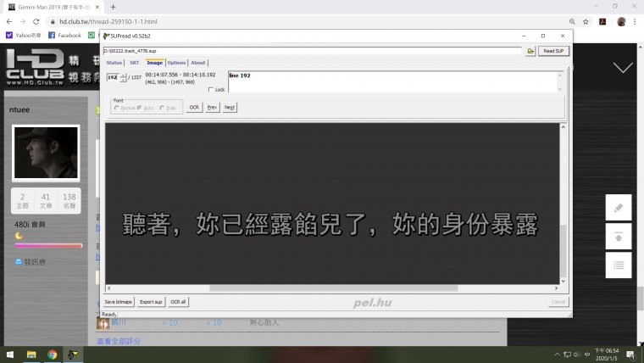Screen dimensions: 644x363
Task: Go to next subtitle with Next
Action: tap(230, 108)
